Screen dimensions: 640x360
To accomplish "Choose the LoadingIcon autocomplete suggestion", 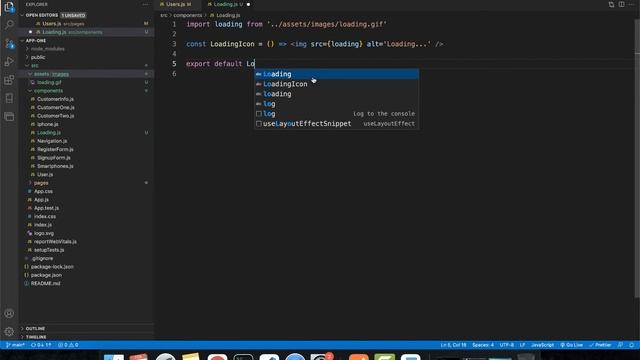I will click(x=337, y=84).
